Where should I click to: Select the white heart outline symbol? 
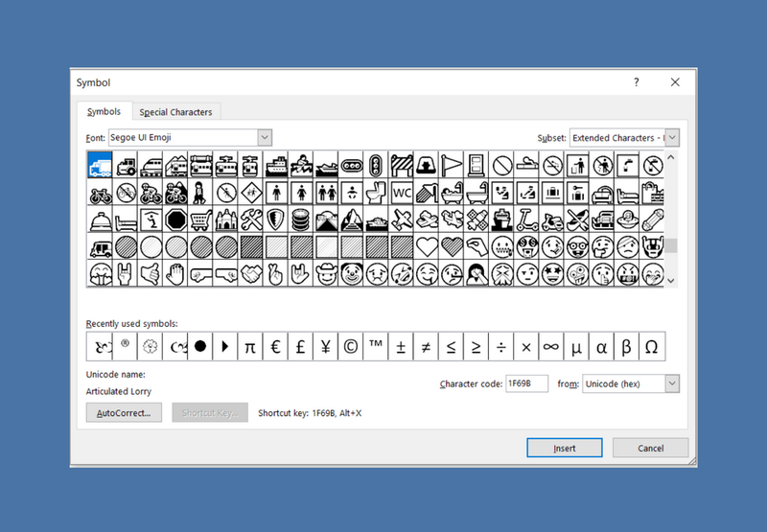point(427,247)
